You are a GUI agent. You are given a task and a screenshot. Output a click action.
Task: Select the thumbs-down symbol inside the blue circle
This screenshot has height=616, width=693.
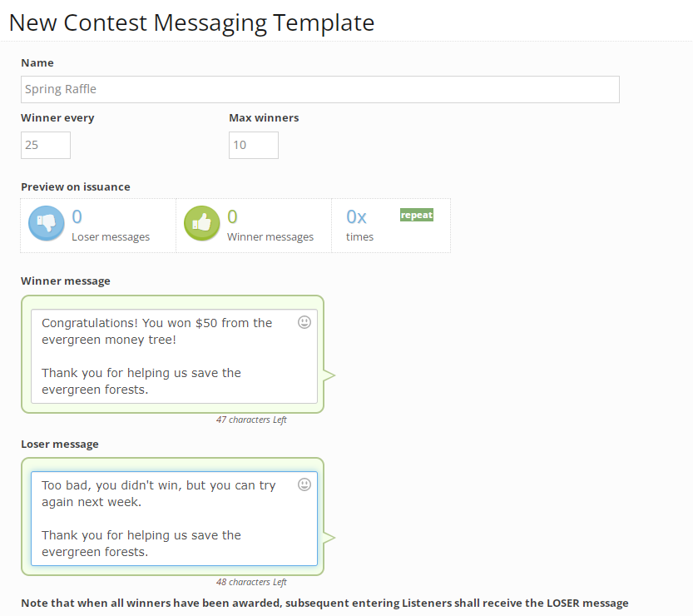46,223
